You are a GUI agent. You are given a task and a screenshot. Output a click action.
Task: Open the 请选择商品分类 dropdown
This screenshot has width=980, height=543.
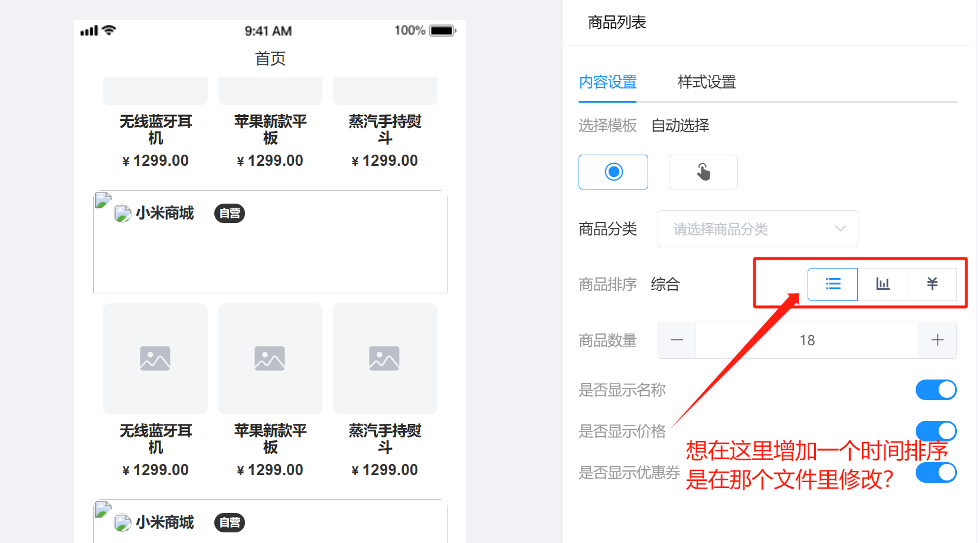point(758,229)
